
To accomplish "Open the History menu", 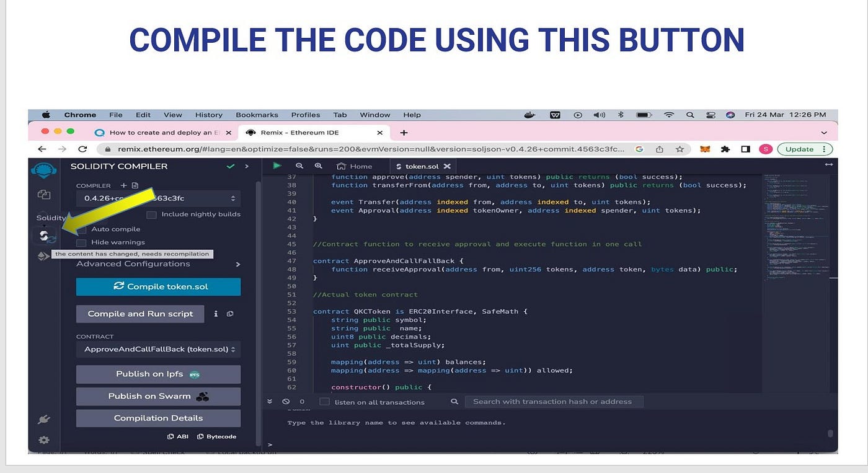I will (208, 115).
